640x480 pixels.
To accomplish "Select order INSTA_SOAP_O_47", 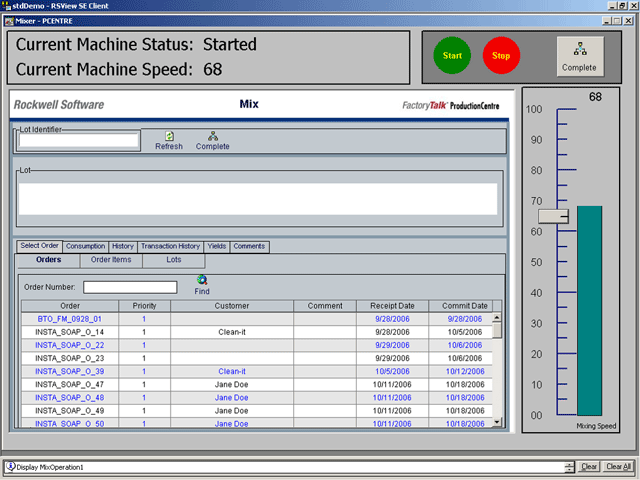I will point(69,384).
